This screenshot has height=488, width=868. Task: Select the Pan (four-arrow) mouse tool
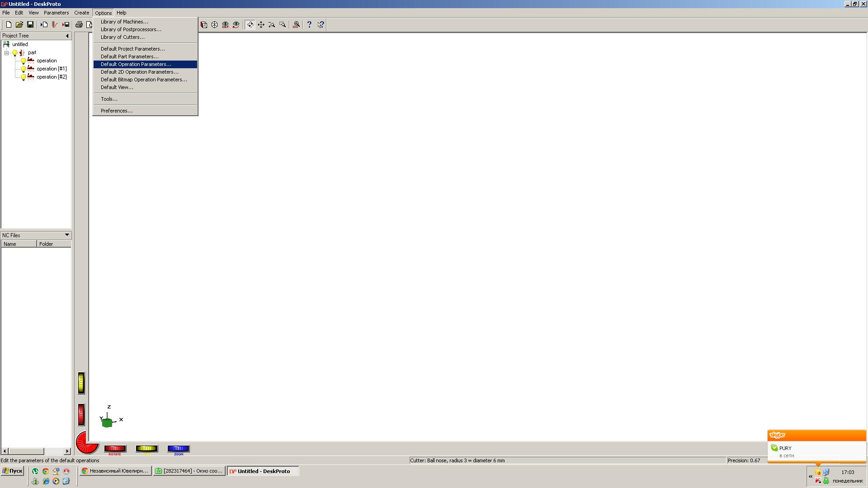click(261, 25)
